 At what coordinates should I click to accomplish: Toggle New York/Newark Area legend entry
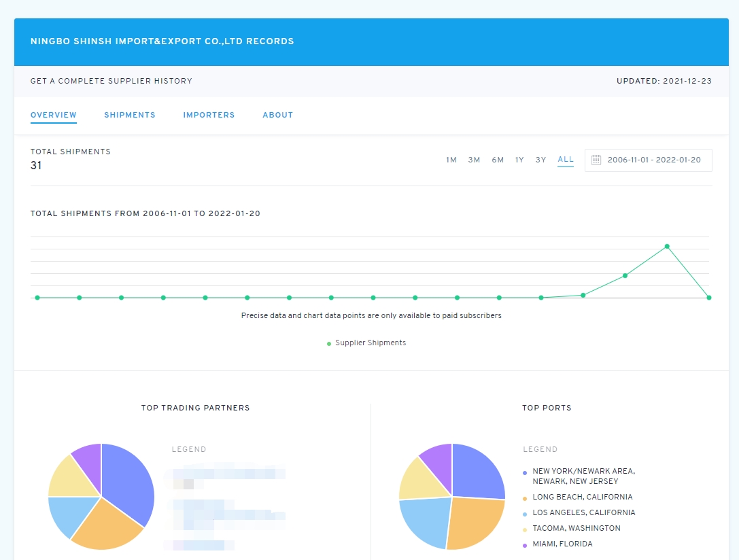click(x=579, y=476)
